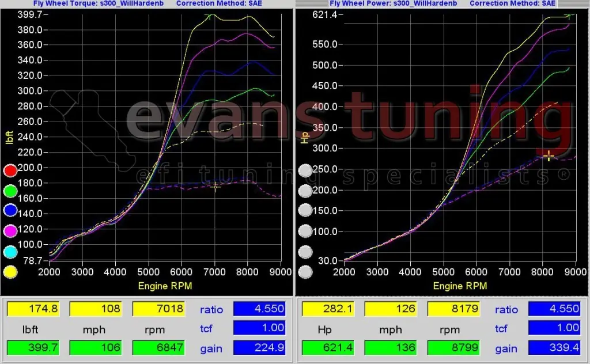Click the torque speed field showing 108
The width and height of the screenshot is (590, 364).
[96, 309]
